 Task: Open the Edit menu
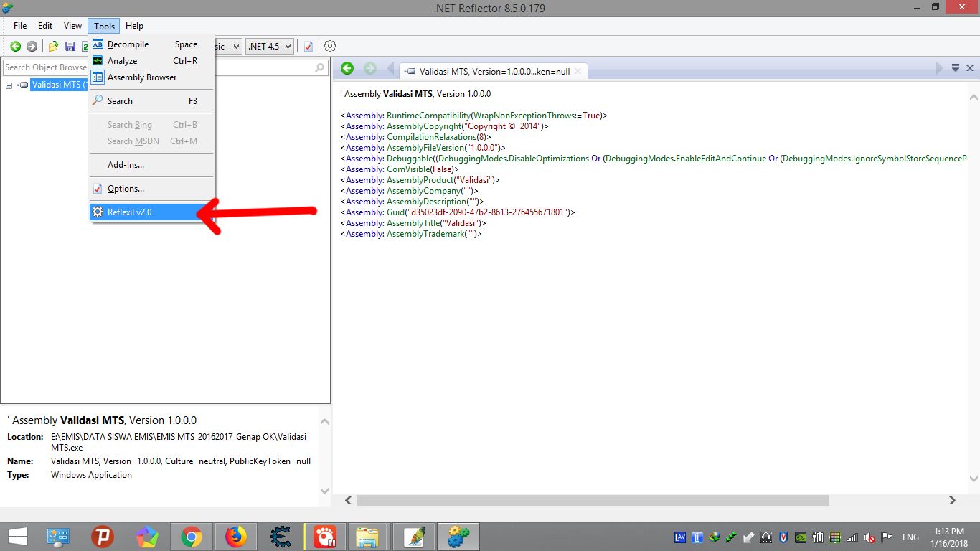click(x=45, y=26)
